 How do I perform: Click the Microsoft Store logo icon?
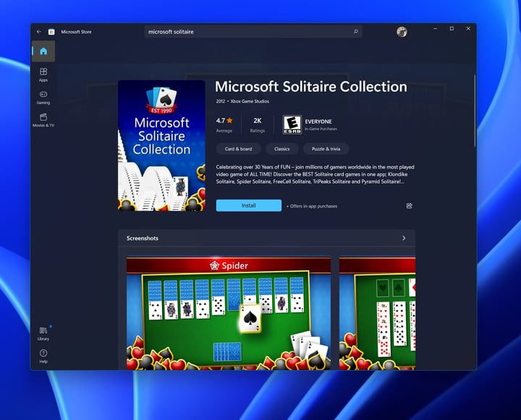51,32
